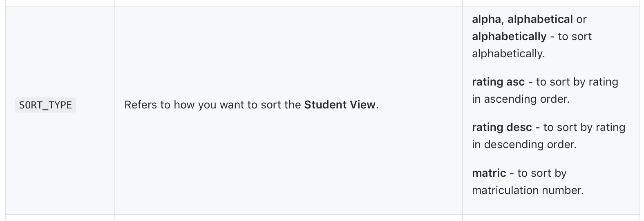Click the bold word alpha
This screenshot has width=644, height=221.
(486, 19)
